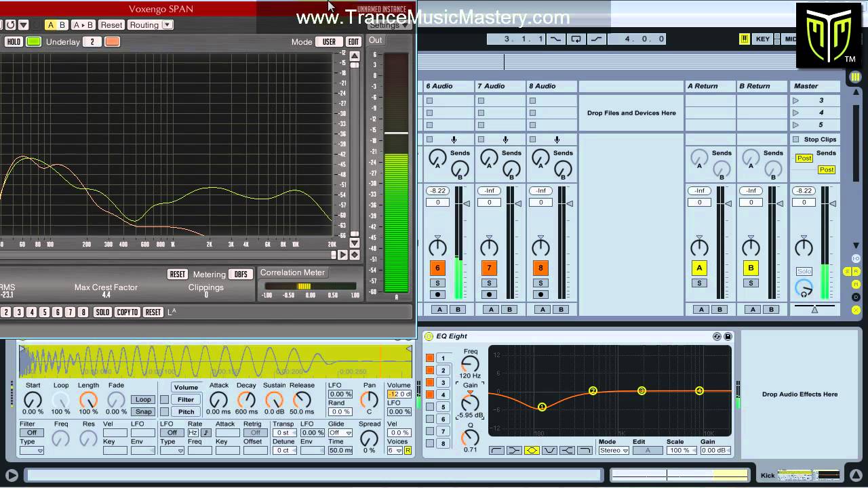Select the low cut filter shape in EQ Eight
Image resolution: width=868 pixels, height=488 pixels.
496,451
